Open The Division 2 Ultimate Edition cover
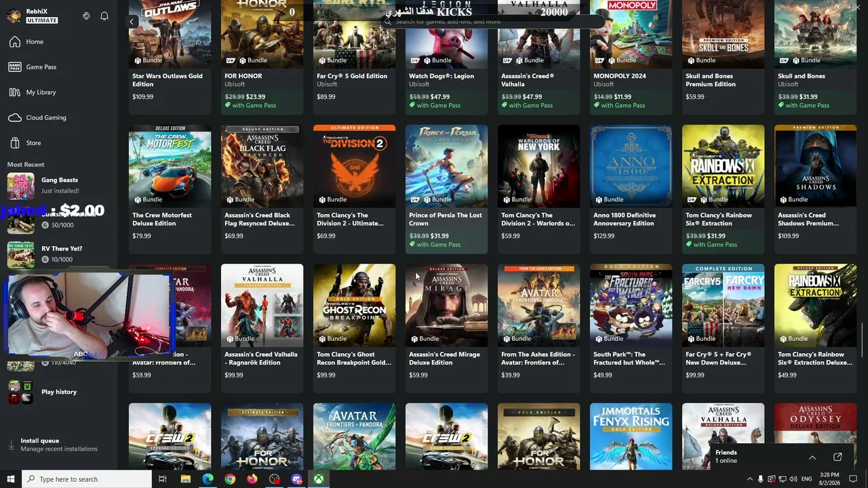The height and width of the screenshot is (488, 868). [354, 166]
